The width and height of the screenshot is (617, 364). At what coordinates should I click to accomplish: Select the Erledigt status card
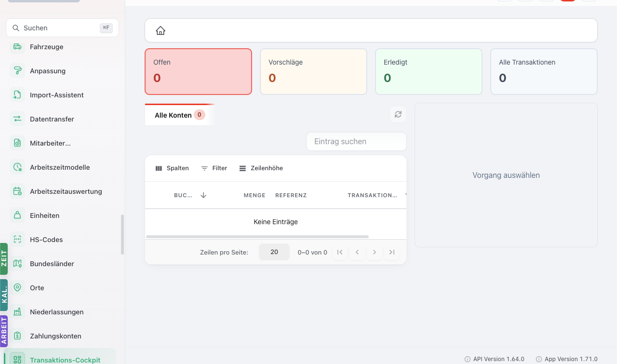pos(429,71)
